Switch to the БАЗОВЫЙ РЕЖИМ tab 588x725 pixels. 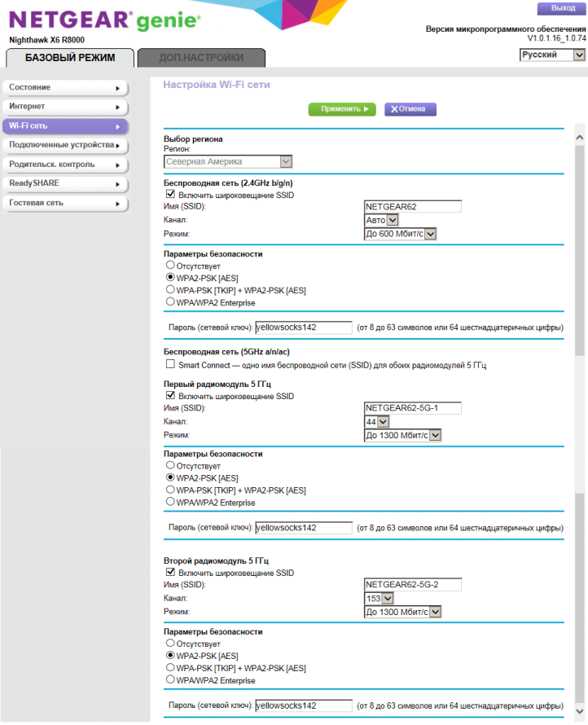click(x=70, y=58)
